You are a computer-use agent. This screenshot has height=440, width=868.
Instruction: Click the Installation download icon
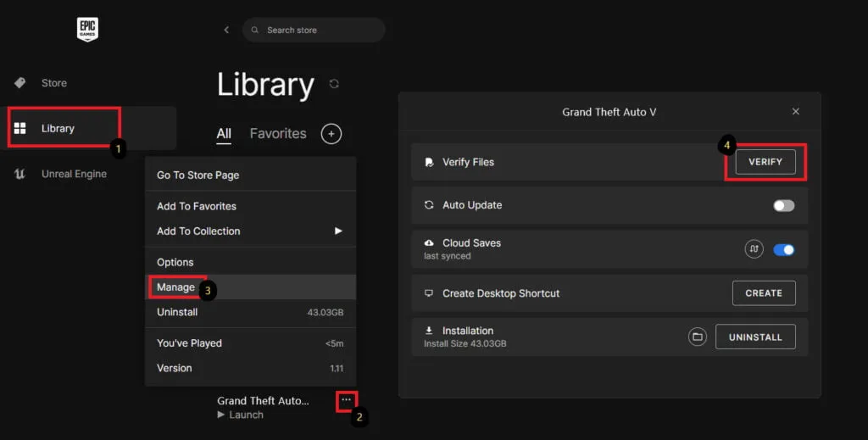pos(428,331)
